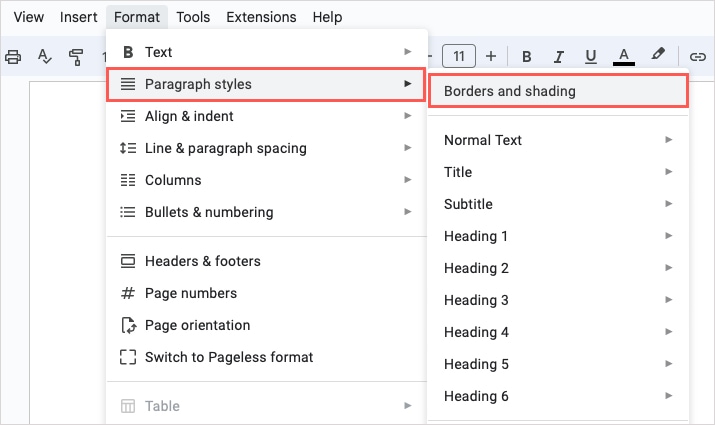Select Headers & footers menu item
This screenshot has height=425, width=715.
pos(202,261)
